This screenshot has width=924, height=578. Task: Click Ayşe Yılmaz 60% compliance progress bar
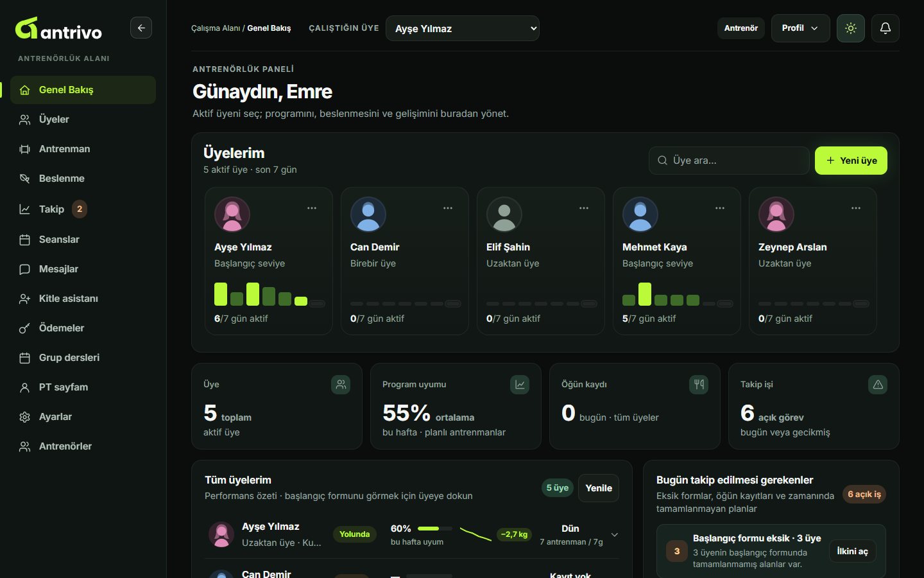point(434,529)
